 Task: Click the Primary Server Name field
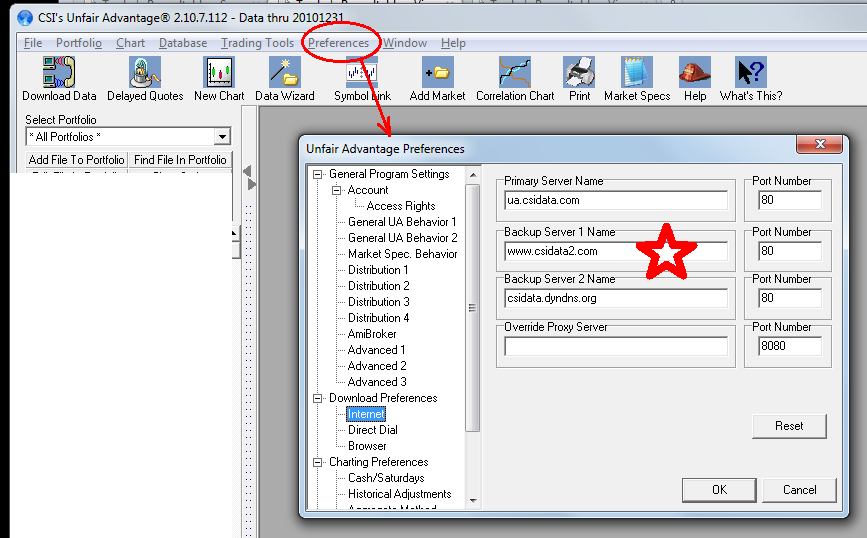pyautogui.click(x=616, y=200)
